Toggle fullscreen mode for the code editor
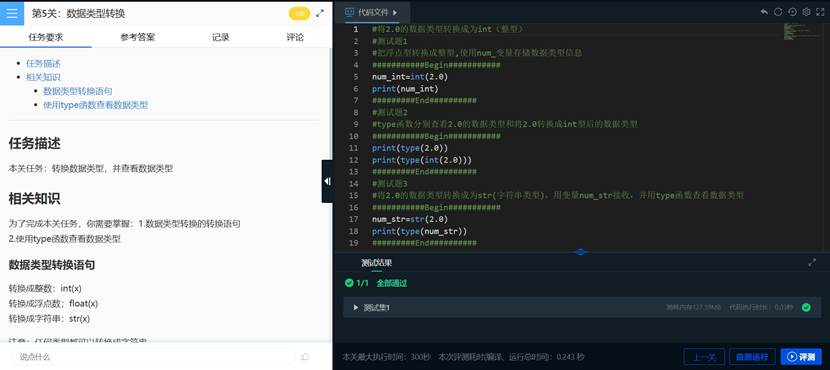 [820, 12]
